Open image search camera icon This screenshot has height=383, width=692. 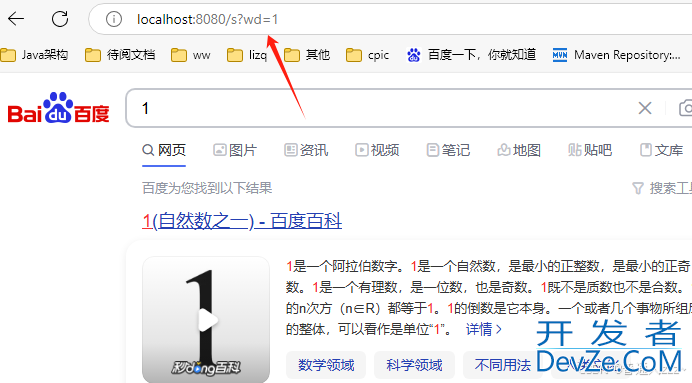(685, 108)
